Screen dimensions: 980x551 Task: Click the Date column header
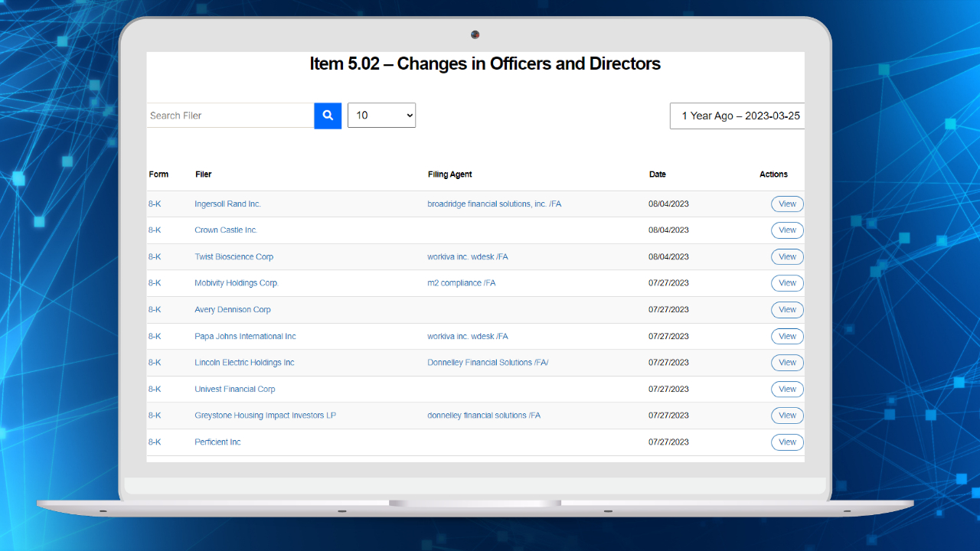[x=657, y=174]
